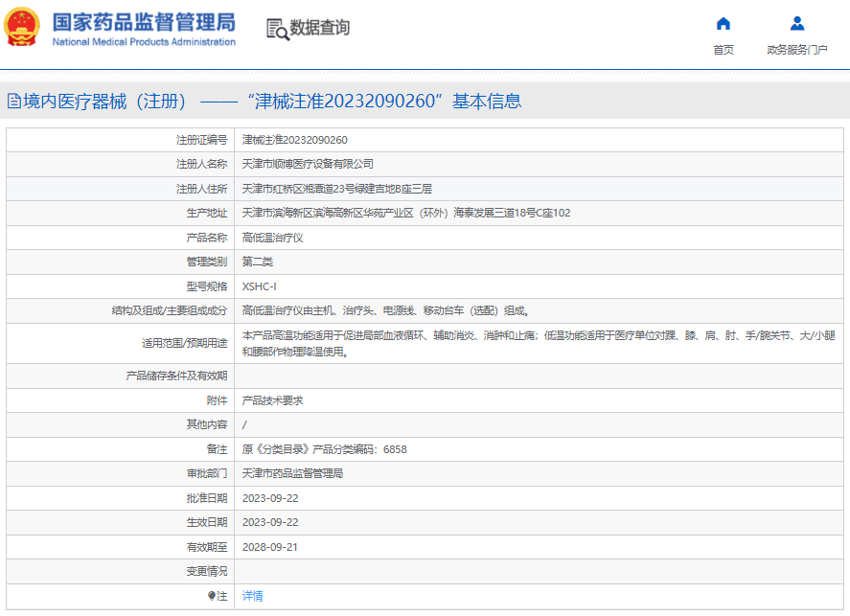Click the bulb icon next to 注
This screenshot has width=850, height=616.
tap(212, 596)
